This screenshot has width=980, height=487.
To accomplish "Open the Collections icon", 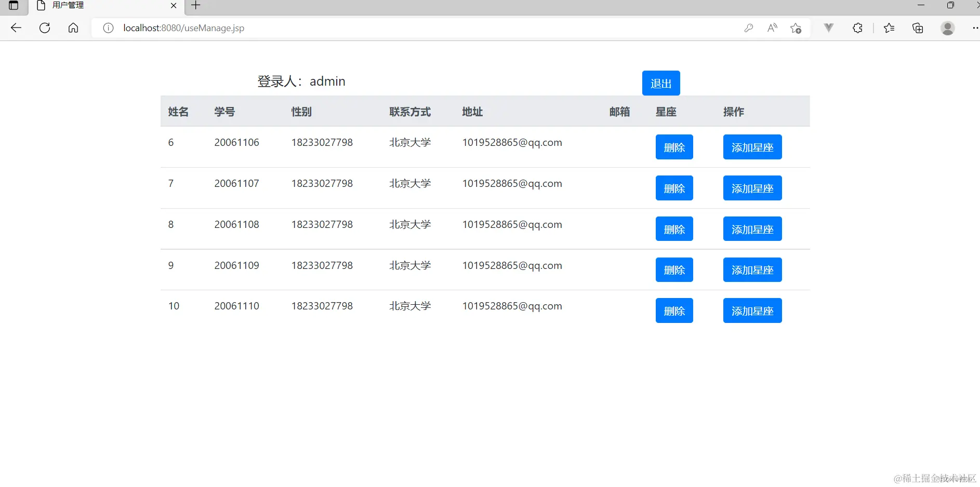I will coord(918,28).
